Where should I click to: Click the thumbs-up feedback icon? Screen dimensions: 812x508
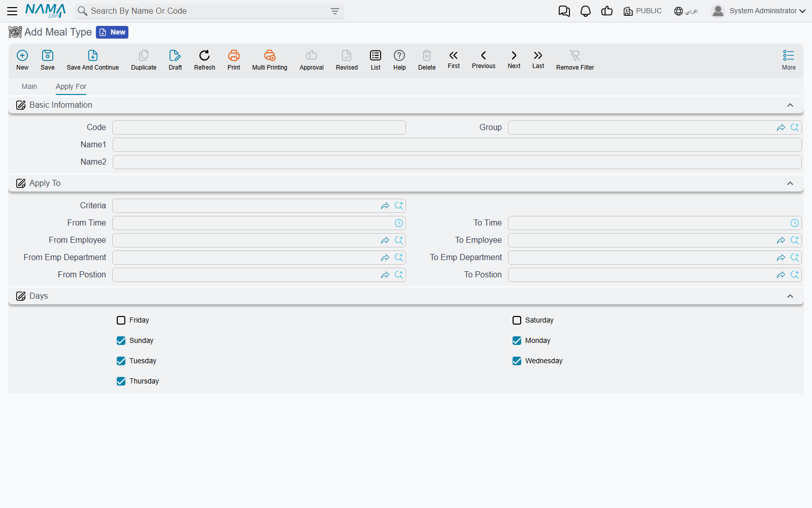[607, 11]
